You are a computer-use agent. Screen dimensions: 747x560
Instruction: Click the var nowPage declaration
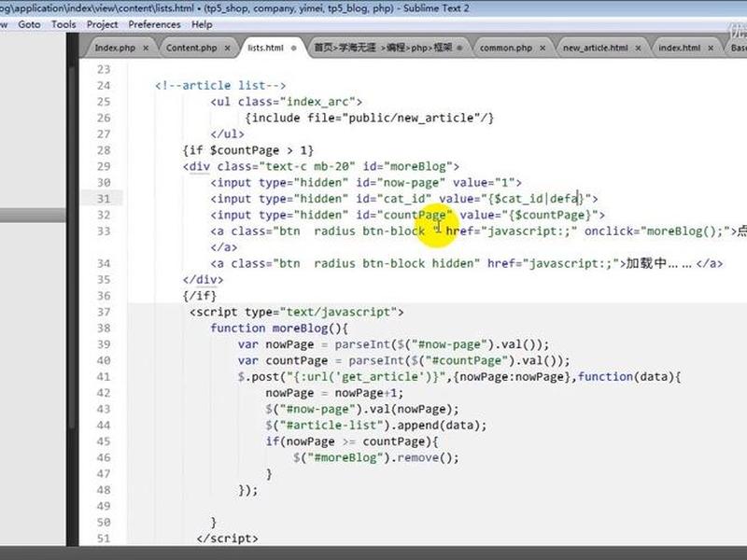(x=393, y=344)
